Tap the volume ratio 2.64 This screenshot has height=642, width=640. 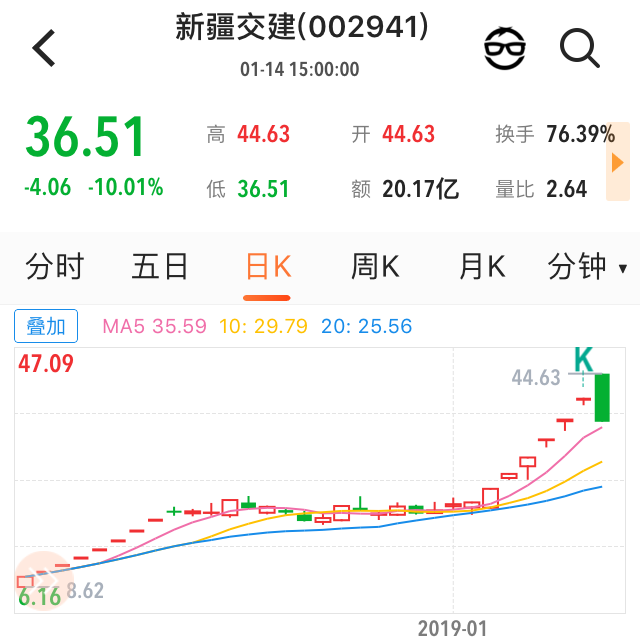coord(567,189)
